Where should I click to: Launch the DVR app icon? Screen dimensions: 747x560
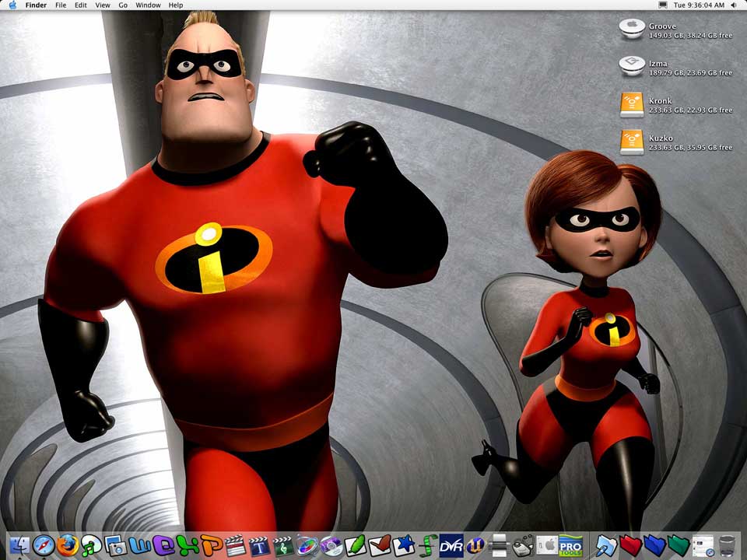click(451, 545)
